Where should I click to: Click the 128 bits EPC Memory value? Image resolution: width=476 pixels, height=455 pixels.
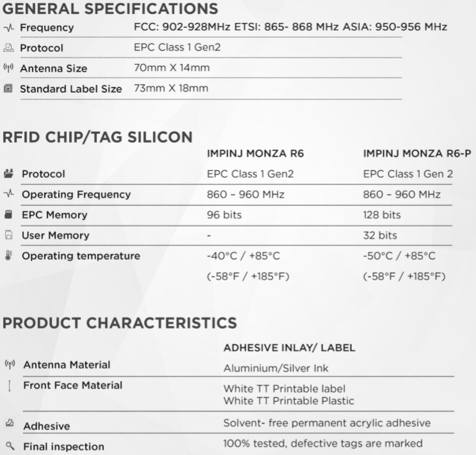point(382,215)
